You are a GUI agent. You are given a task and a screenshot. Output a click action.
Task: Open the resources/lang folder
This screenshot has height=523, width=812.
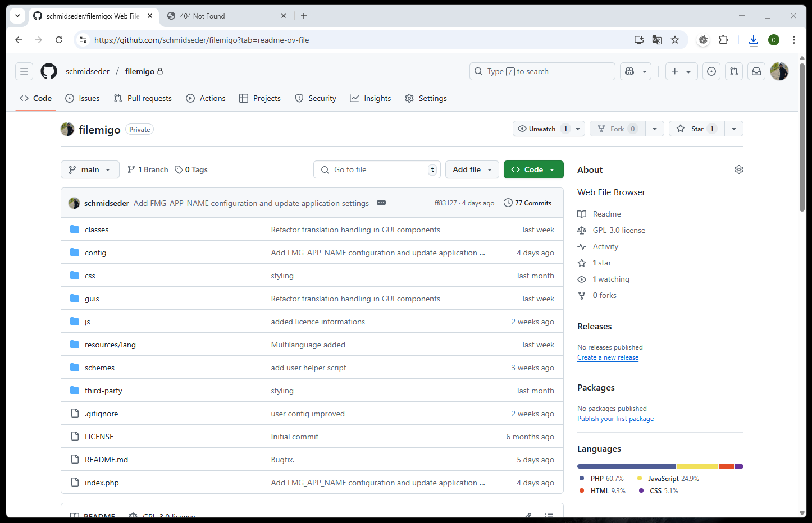coord(110,345)
